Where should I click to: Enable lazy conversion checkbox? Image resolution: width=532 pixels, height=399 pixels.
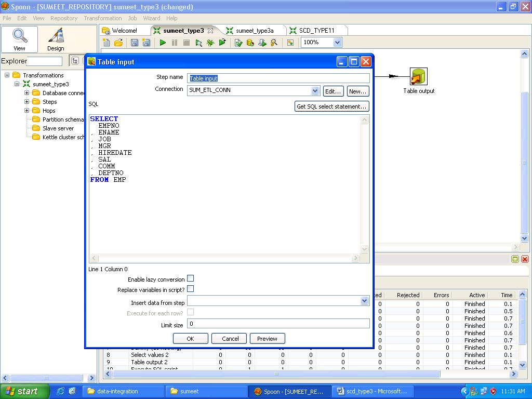(x=191, y=278)
